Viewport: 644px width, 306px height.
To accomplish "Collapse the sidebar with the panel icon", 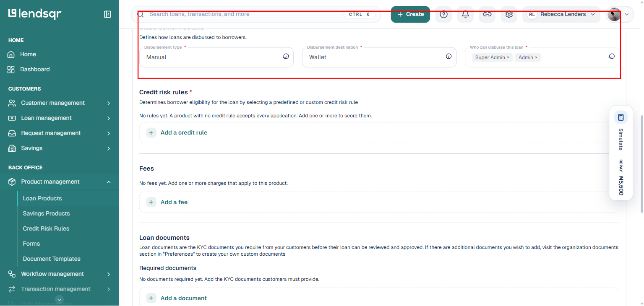I will 107,14.
